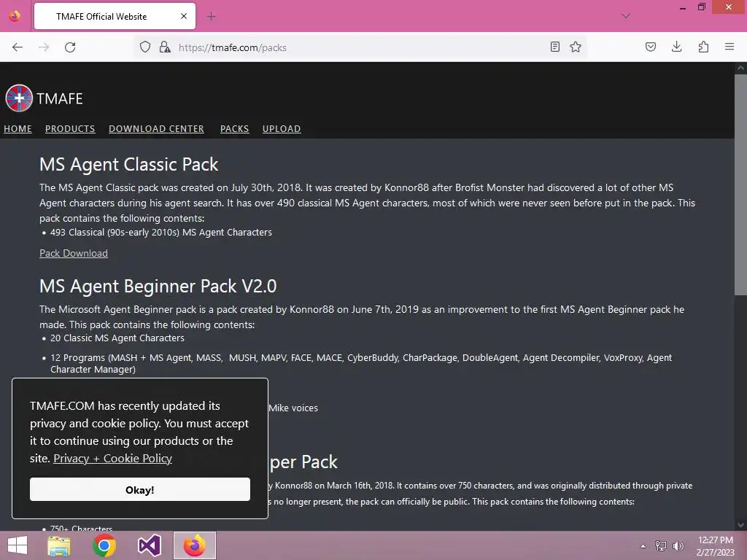Open the taskbar clock and date
The height and width of the screenshot is (560, 747).
click(x=715, y=546)
